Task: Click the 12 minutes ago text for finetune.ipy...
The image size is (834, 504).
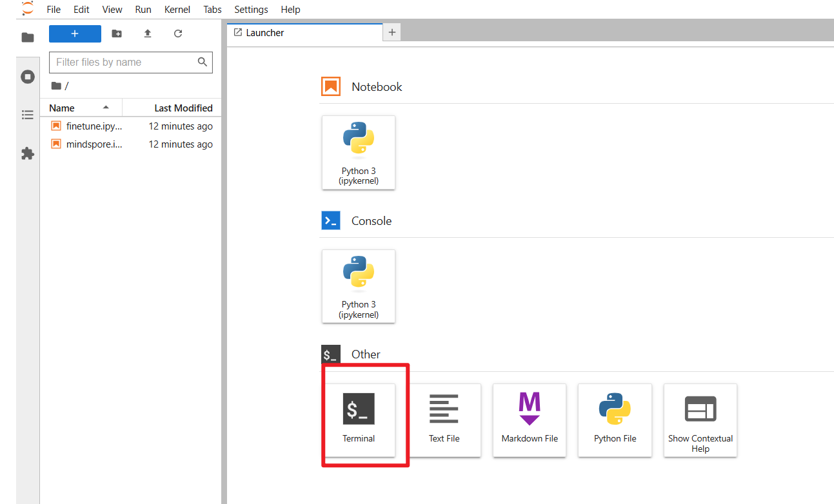Action: pos(181,126)
